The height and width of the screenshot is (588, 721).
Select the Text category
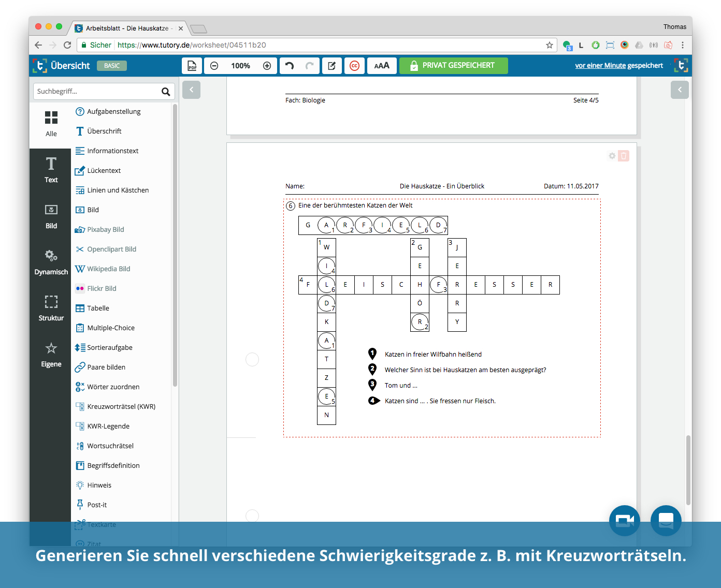tap(51, 170)
